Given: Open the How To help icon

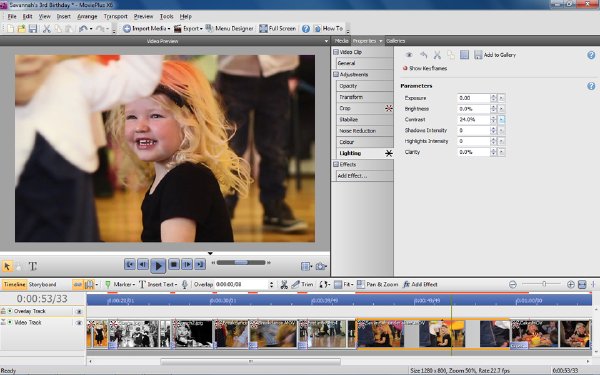Looking at the screenshot, I should pyautogui.click(x=317, y=29).
